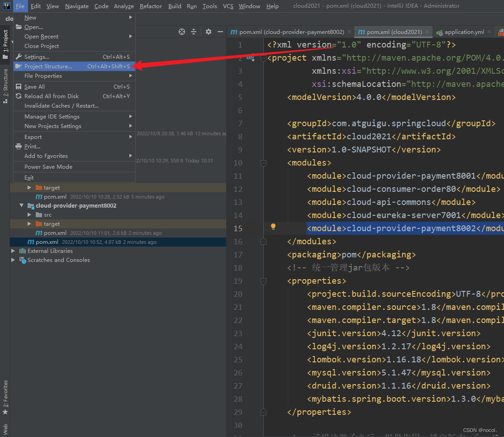
Task: Close the pom.xml (cloud-provider-payment8002) tab
Action: (x=349, y=32)
